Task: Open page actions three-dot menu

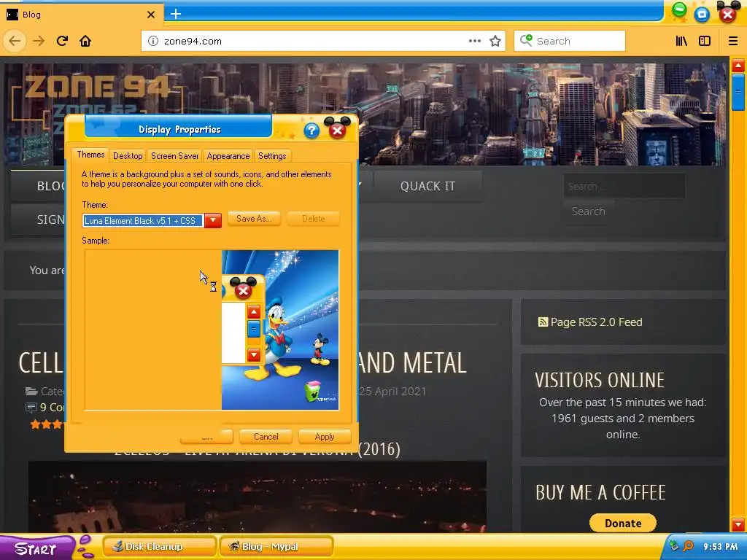Action: (474, 41)
